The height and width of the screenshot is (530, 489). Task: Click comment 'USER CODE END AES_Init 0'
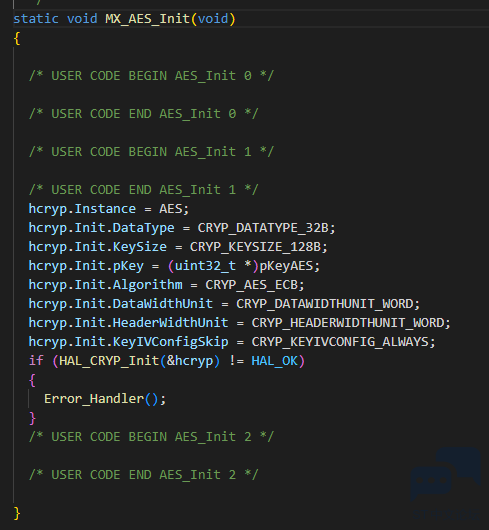click(144, 114)
